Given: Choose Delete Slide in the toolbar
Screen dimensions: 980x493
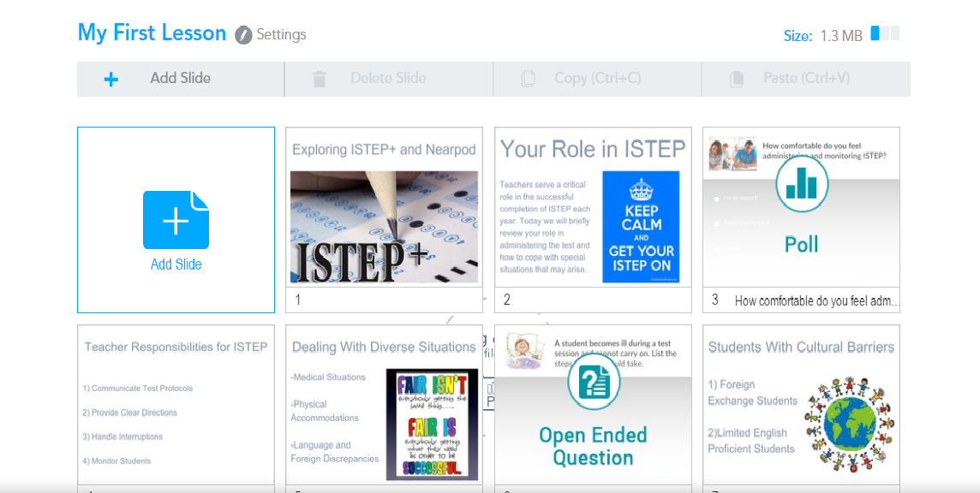Looking at the screenshot, I should tap(387, 79).
